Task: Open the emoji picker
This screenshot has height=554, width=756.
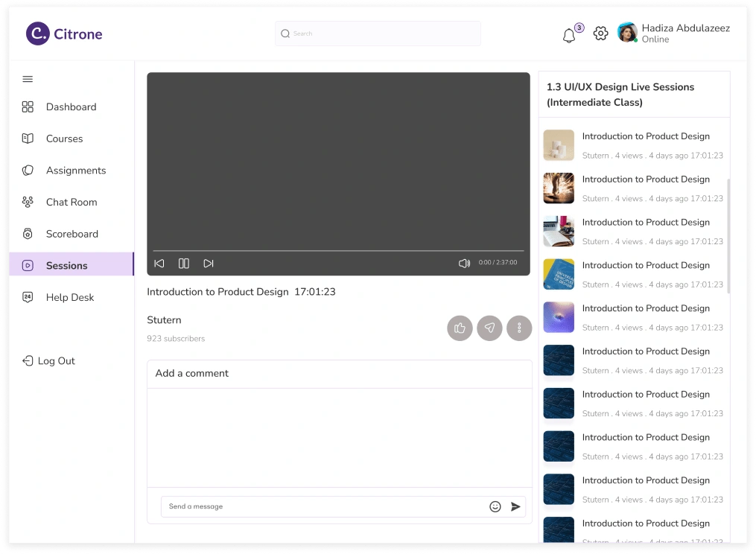Action: point(495,506)
